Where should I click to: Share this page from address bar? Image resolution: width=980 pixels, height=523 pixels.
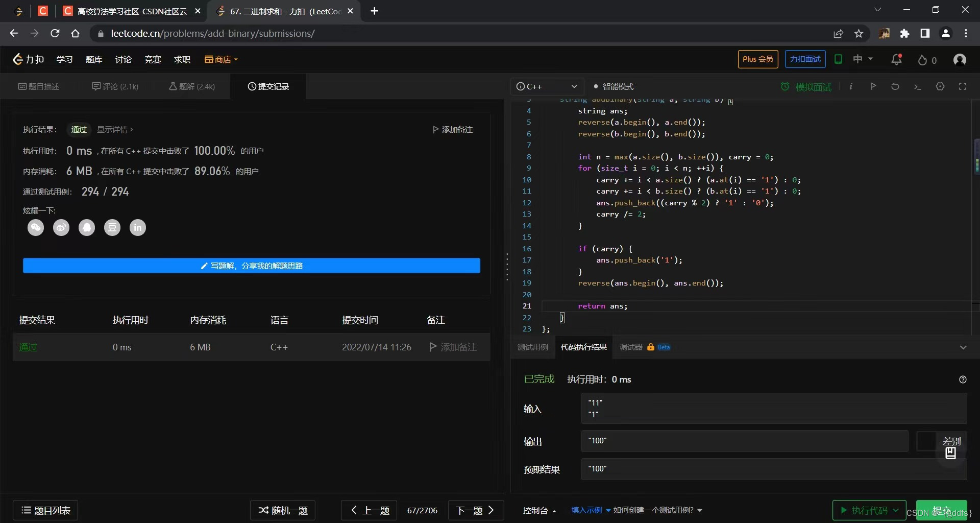click(838, 33)
